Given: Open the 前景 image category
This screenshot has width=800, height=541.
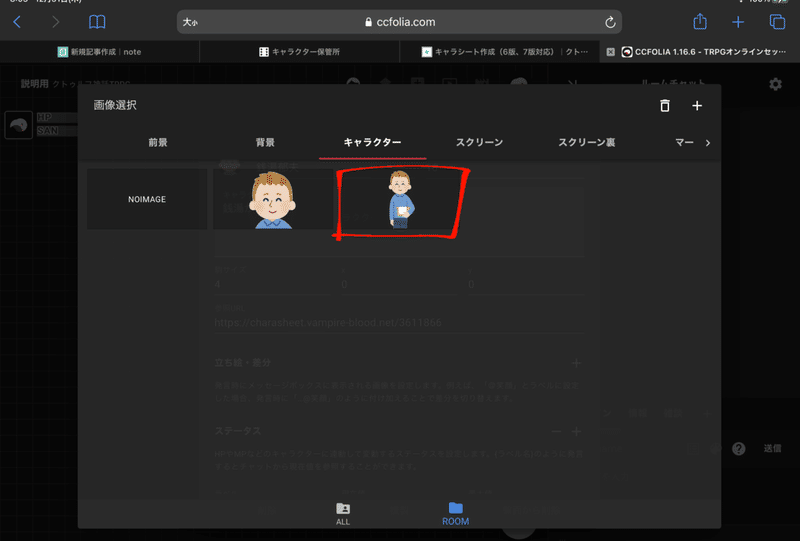Looking at the screenshot, I should pyautogui.click(x=158, y=142).
